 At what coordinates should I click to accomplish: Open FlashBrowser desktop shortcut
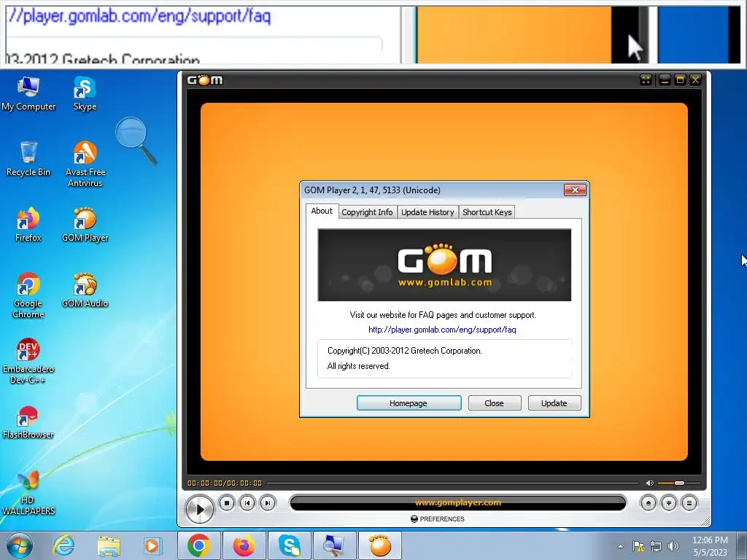[28, 422]
